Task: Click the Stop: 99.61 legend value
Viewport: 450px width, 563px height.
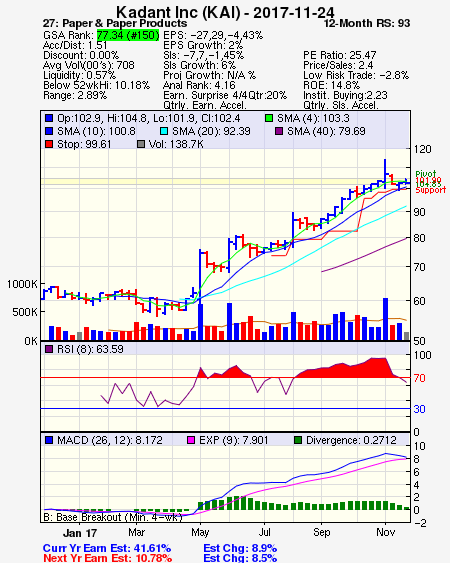Action: coord(84,144)
